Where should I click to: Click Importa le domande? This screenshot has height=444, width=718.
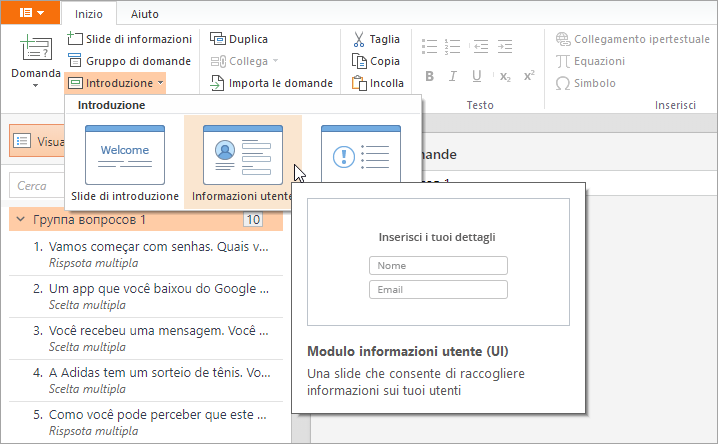coord(271,83)
